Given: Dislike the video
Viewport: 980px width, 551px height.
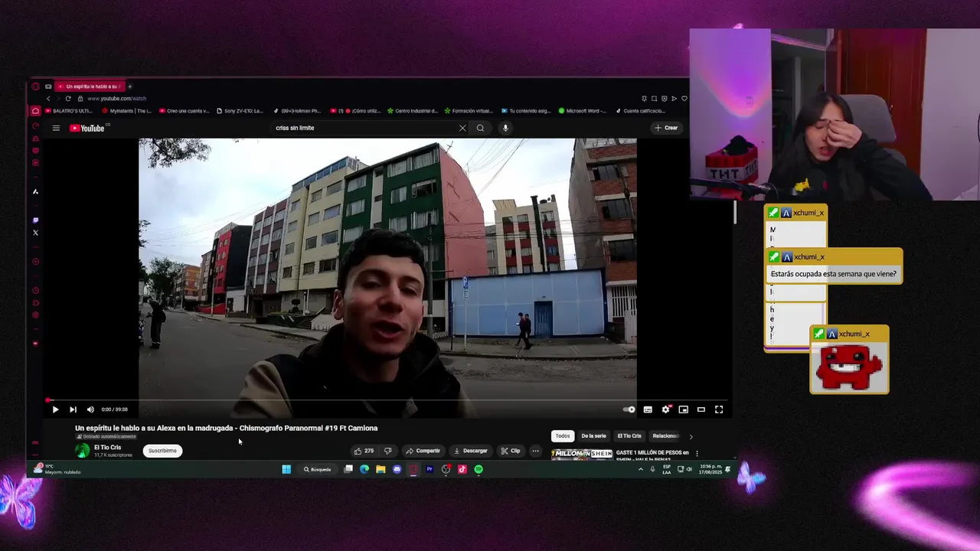Looking at the screenshot, I should 387,451.
